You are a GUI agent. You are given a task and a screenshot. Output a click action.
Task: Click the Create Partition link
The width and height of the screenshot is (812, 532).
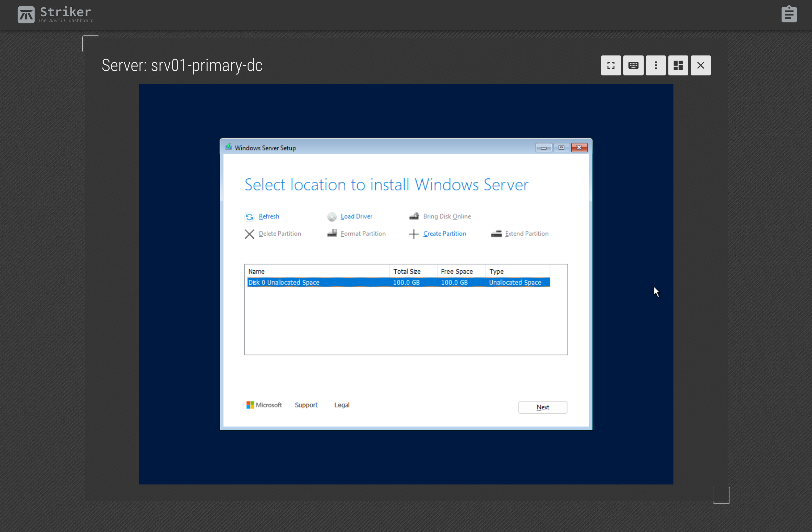445,234
